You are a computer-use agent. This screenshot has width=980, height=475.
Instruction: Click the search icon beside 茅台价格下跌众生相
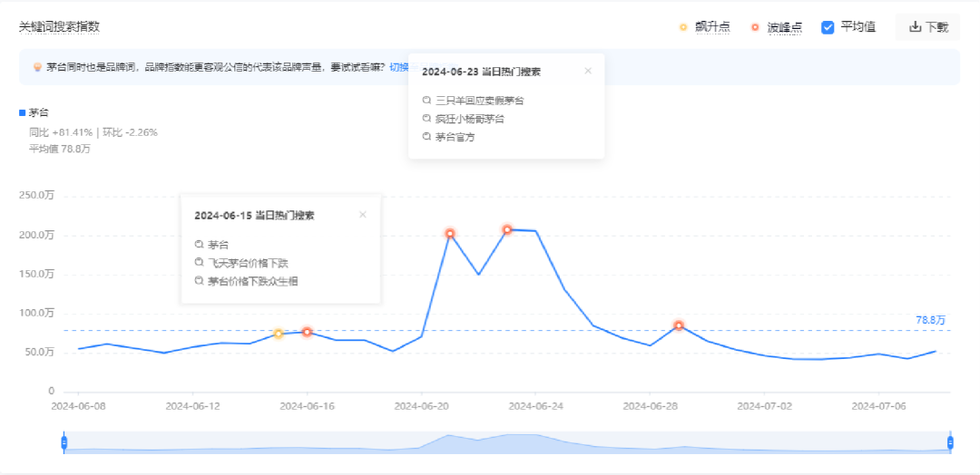tap(200, 282)
